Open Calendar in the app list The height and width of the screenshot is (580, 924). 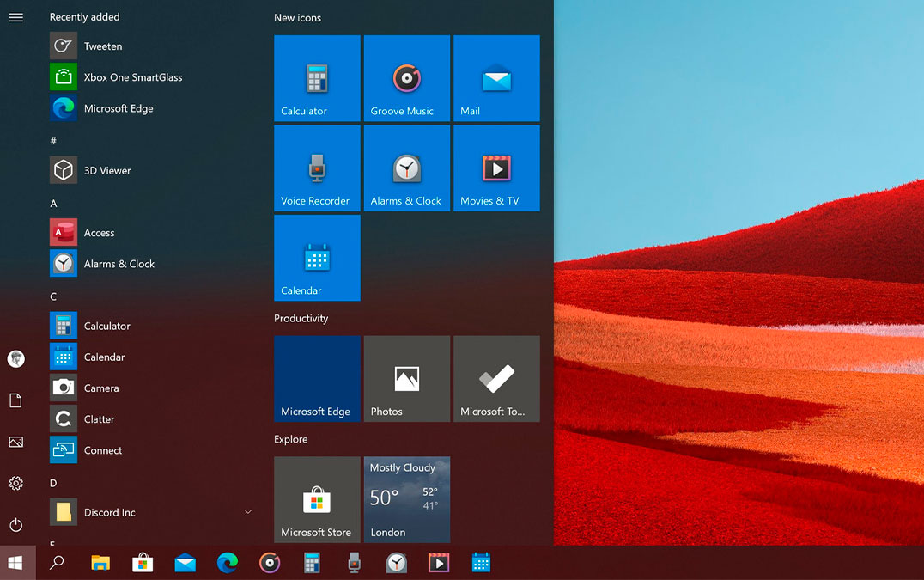pyautogui.click(x=153, y=357)
